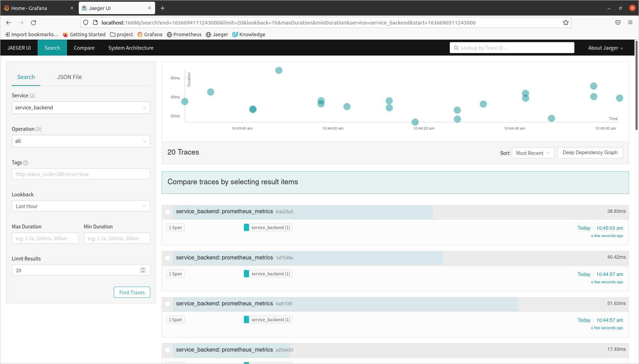The height and width of the screenshot is (364, 639).
Task: Click the Find Traces button
Action: pyautogui.click(x=132, y=293)
